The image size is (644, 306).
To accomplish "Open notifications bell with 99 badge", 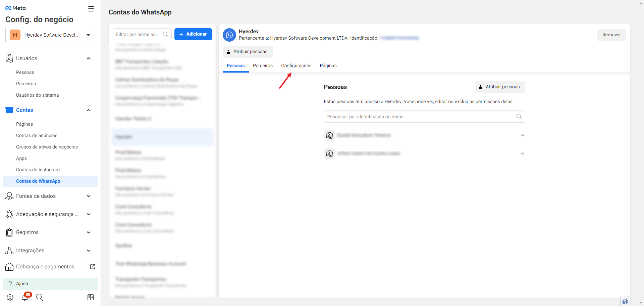I will click(x=25, y=297).
